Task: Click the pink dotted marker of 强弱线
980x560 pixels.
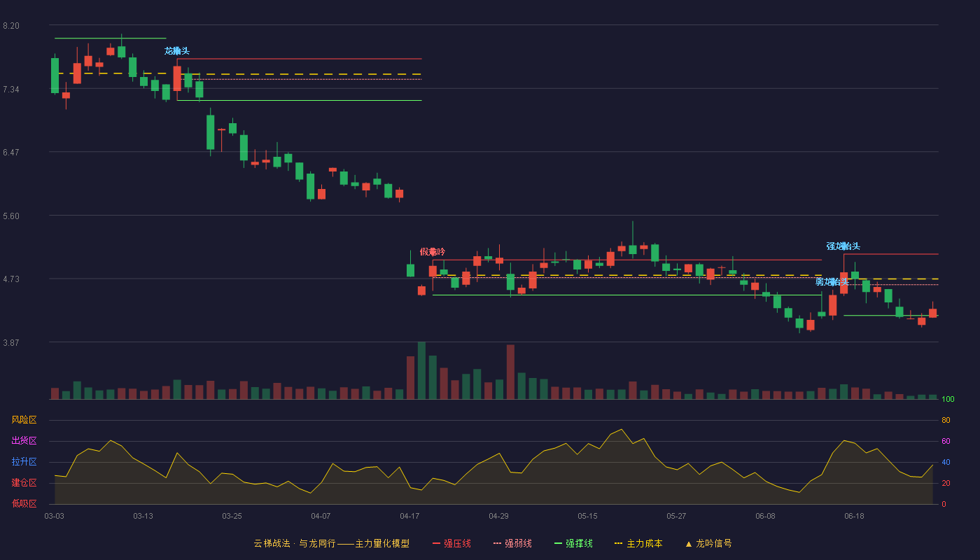Action: coord(497,544)
